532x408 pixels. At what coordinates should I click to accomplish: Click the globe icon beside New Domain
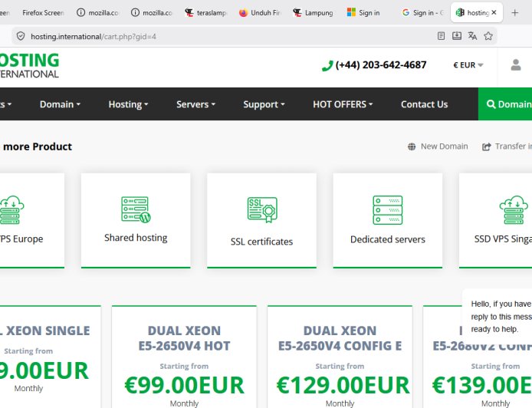pyautogui.click(x=412, y=146)
